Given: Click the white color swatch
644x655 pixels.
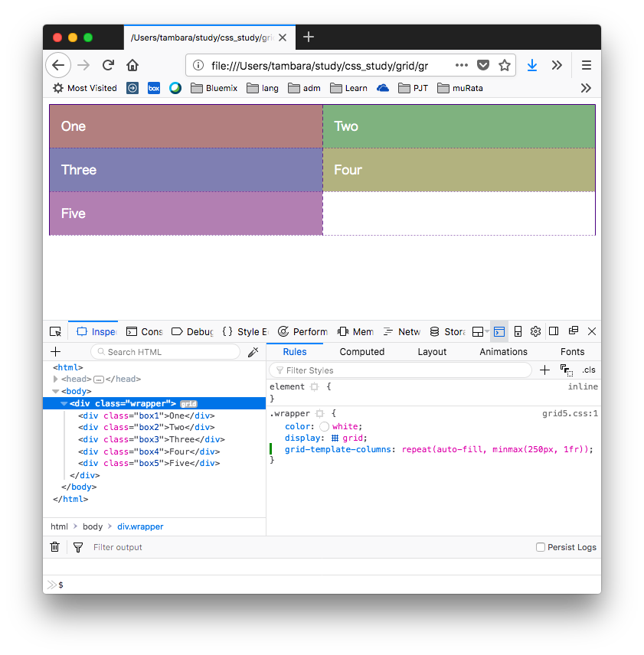Looking at the screenshot, I should (x=325, y=426).
